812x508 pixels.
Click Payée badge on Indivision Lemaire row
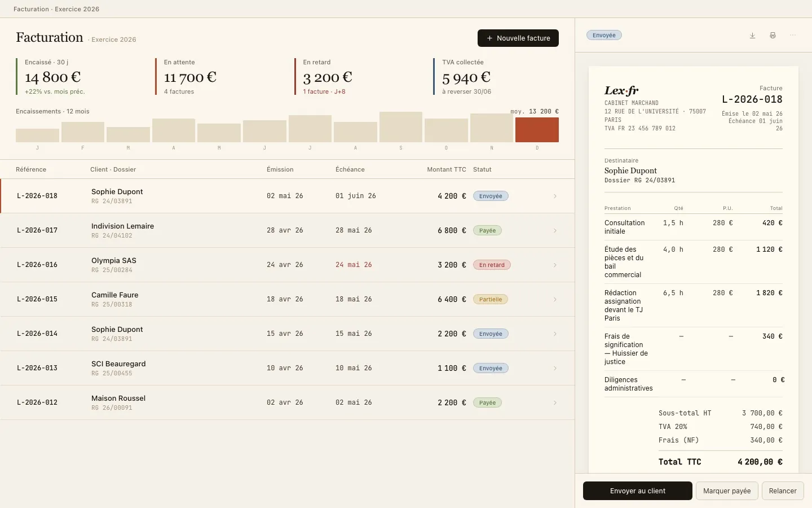tap(487, 230)
